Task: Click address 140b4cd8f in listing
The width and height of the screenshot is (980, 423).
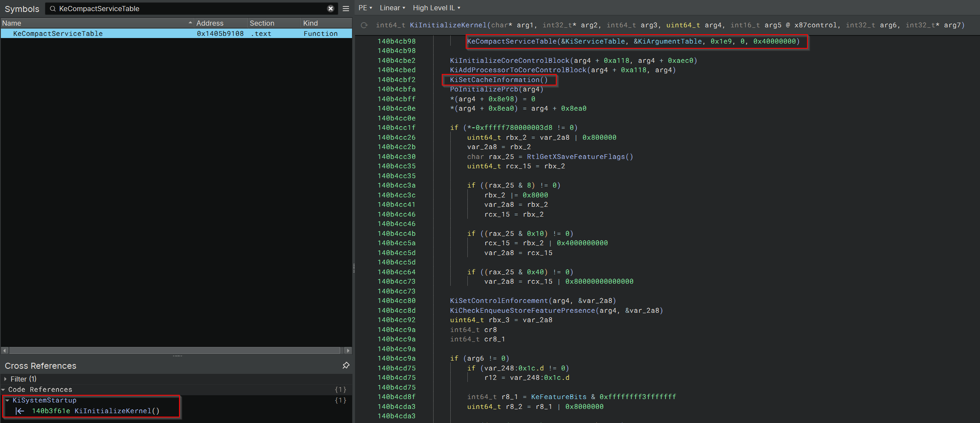Action: tap(396, 397)
